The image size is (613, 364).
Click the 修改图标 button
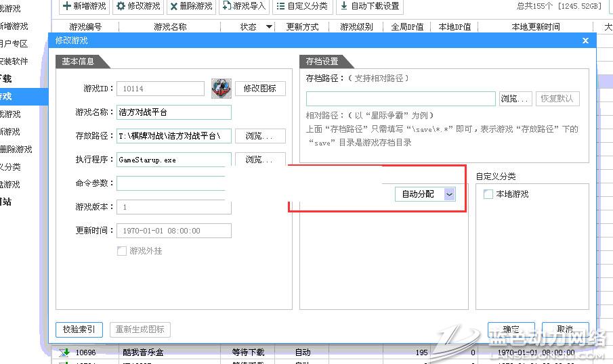coord(260,89)
